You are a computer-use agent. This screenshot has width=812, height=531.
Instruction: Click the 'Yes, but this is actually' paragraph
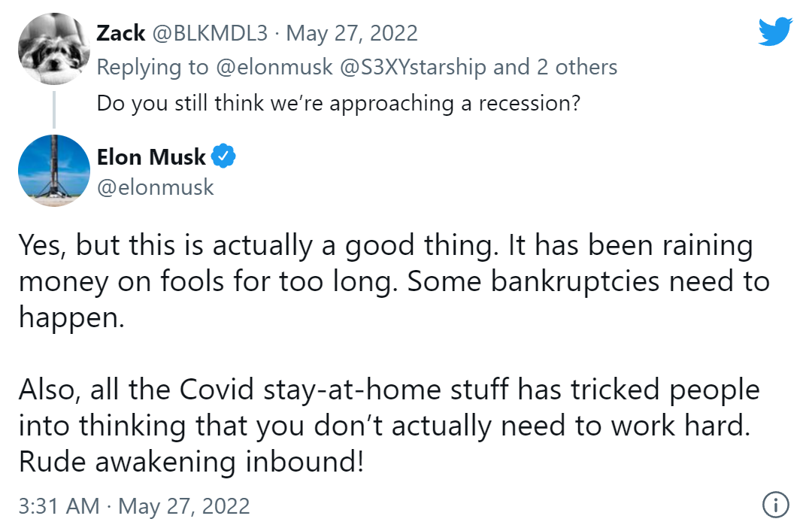pos(394,281)
